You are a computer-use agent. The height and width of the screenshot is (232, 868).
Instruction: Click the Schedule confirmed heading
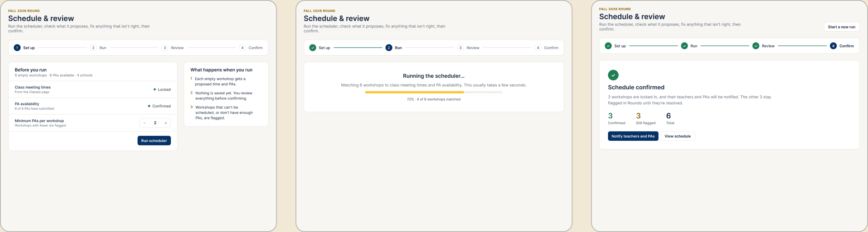pos(636,87)
